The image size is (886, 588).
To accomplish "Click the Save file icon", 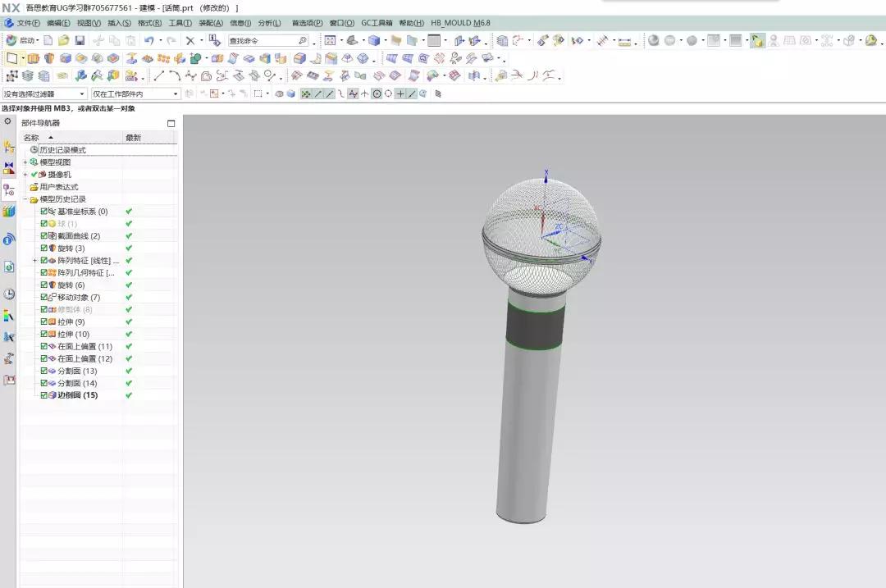I will pos(80,41).
